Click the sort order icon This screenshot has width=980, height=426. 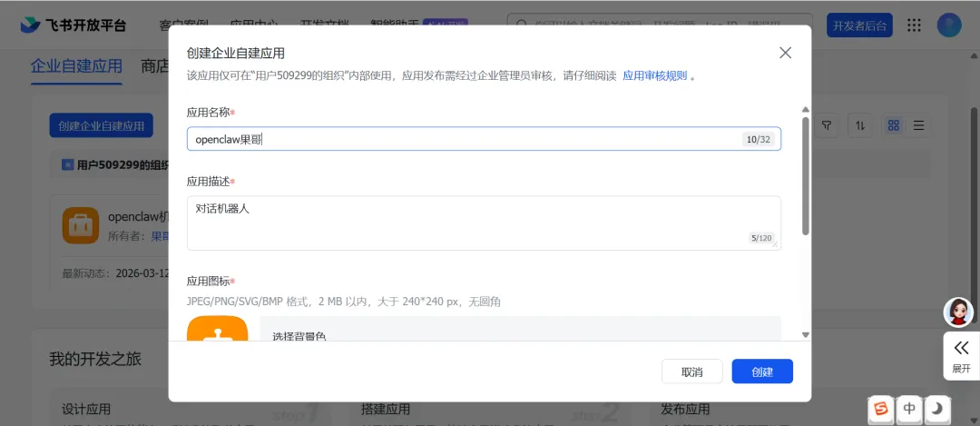860,125
